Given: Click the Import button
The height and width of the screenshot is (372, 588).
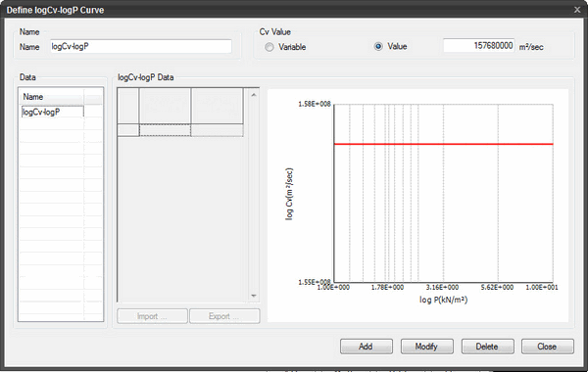Looking at the screenshot, I should pos(152,316).
